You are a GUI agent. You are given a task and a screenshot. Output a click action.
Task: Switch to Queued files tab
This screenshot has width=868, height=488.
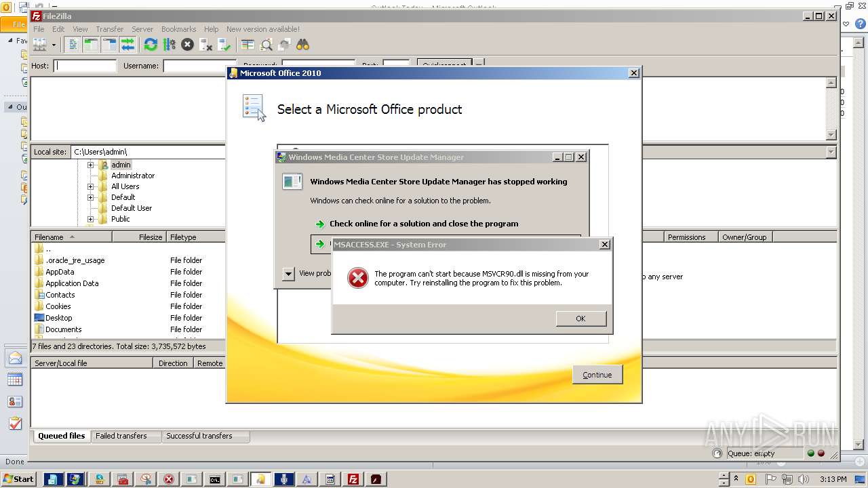pos(62,436)
